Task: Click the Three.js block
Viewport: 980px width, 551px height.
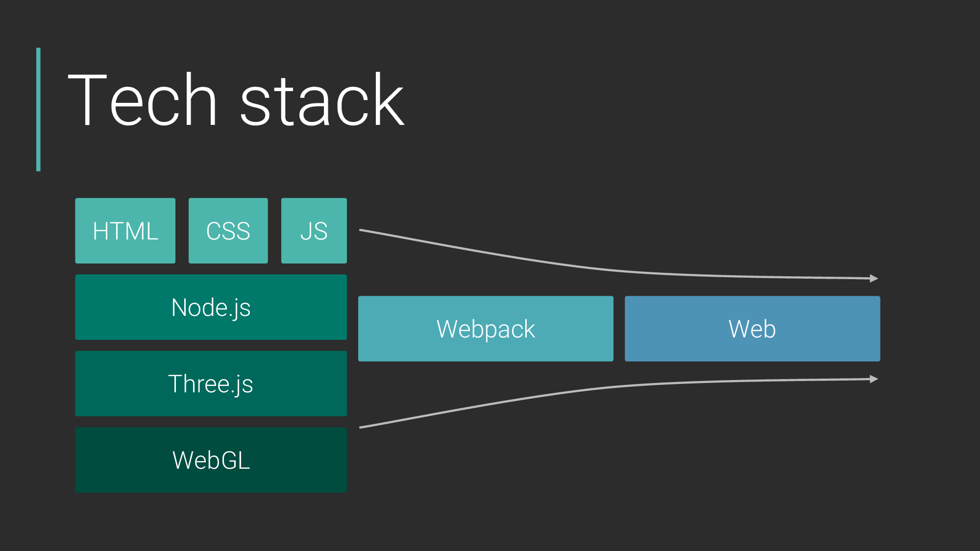Action: 211,383
